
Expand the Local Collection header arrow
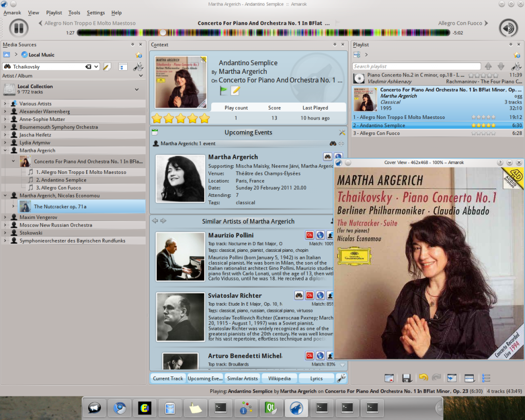[136, 89]
